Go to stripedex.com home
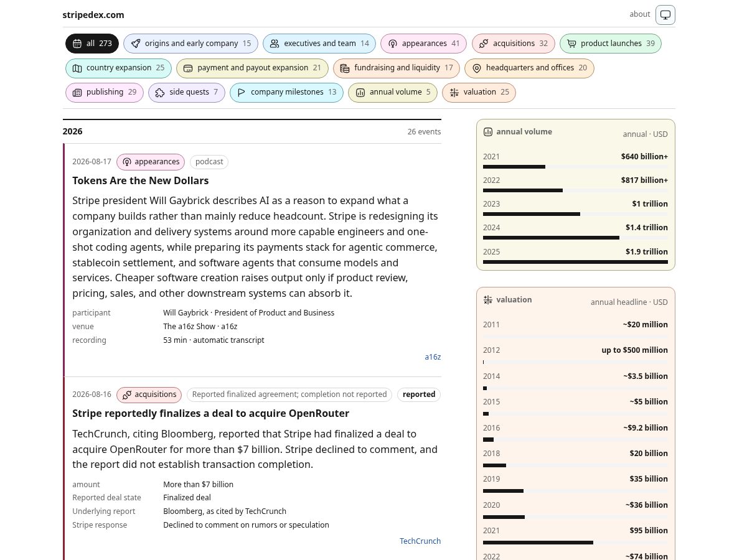This screenshot has height=560, width=747. pos(93,15)
